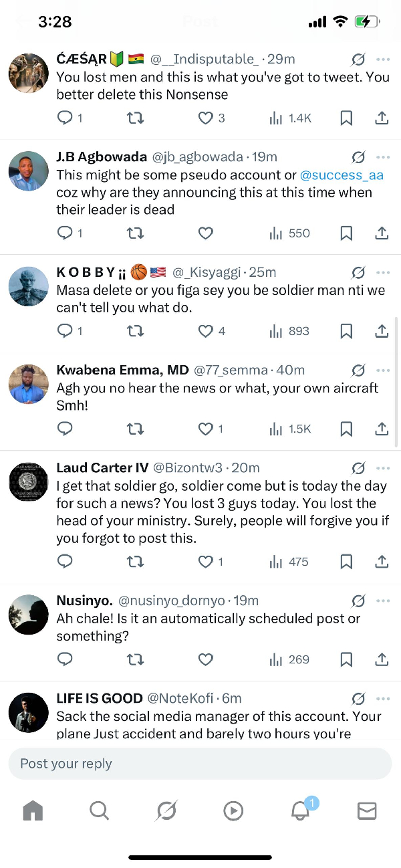Open Search from bottom navigation

(99, 810)
